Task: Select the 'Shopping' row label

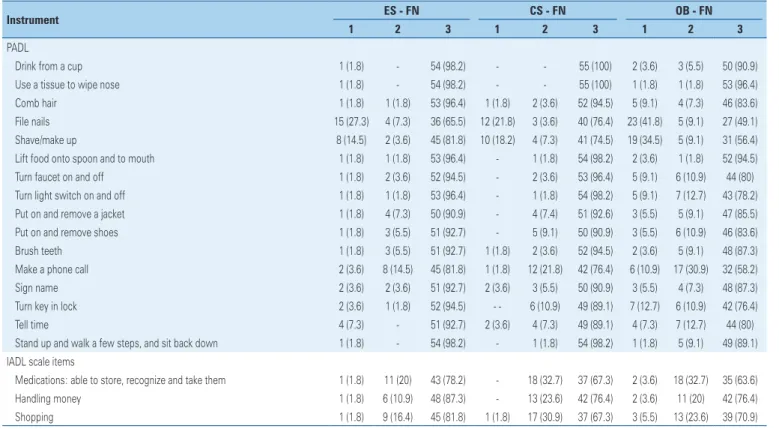Action: point(34,417)
